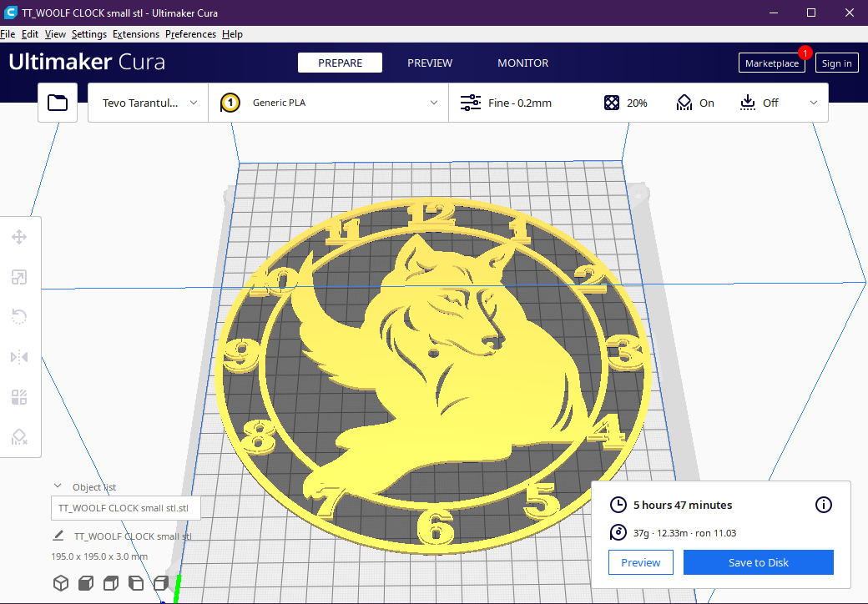Select the Rotate tool
The height and width of the screenshot is (604, 868).
(20, 317)
